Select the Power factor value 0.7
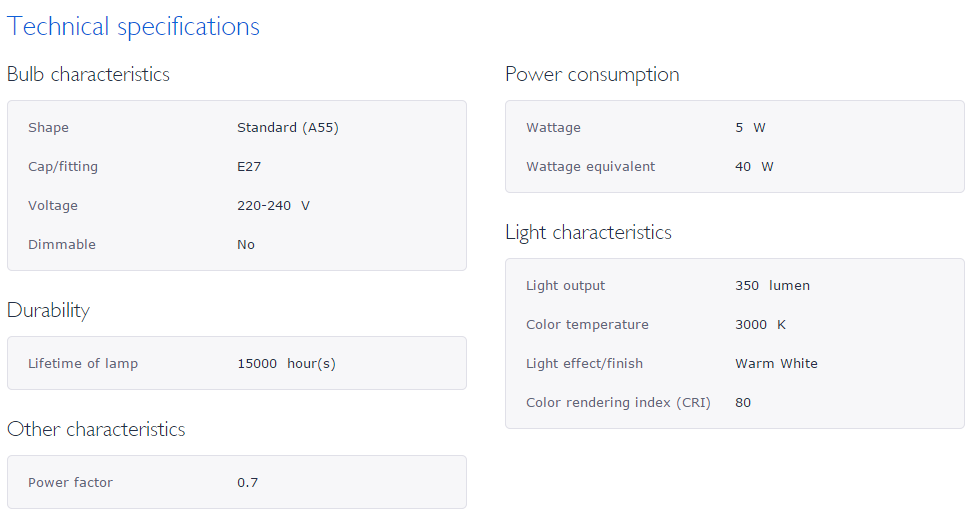The height and width of the screenshot is (515, 978). (x=247, y=483)
